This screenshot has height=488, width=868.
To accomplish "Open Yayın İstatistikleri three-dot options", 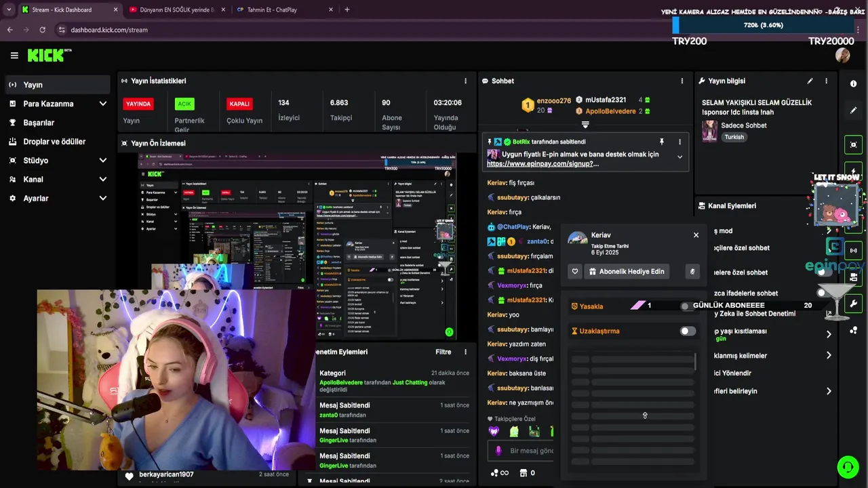I will 465,81.
